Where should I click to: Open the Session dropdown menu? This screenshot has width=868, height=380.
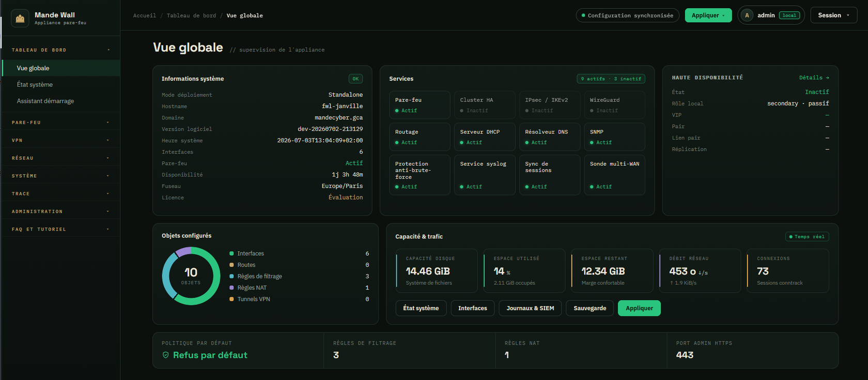[833, 16]
